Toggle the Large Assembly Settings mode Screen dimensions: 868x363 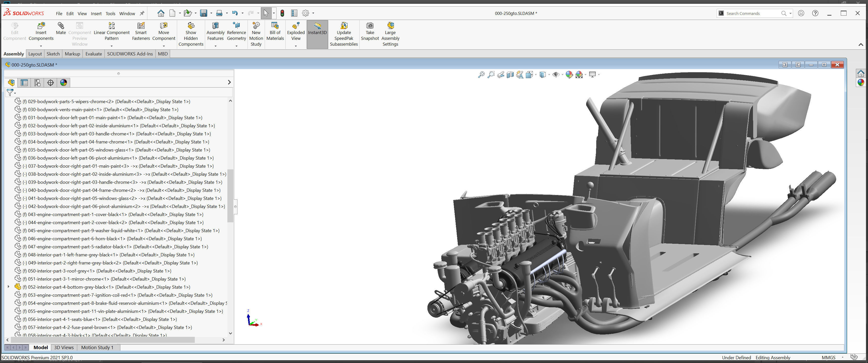pyautogui.click(x=390, y=26)
